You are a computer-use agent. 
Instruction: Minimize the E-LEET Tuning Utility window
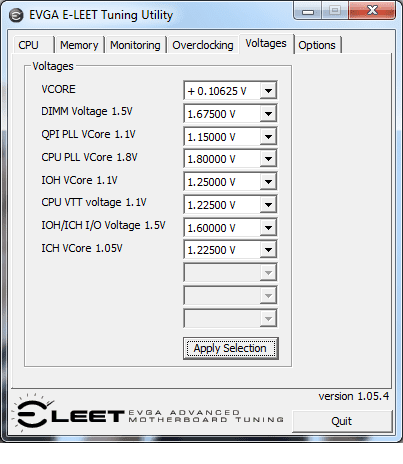[308, 11]
